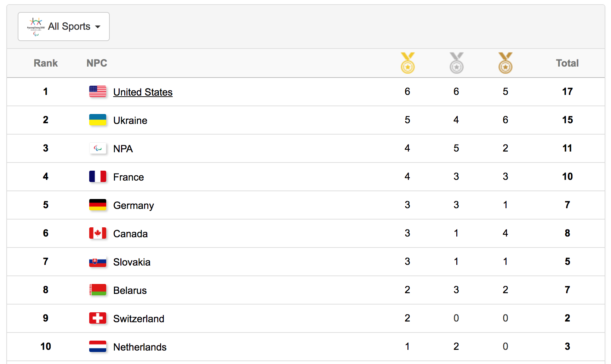Click the Germany flag icon
Image resolution: width=611 pixels, height=364 pixels.
tap(98, 205)
